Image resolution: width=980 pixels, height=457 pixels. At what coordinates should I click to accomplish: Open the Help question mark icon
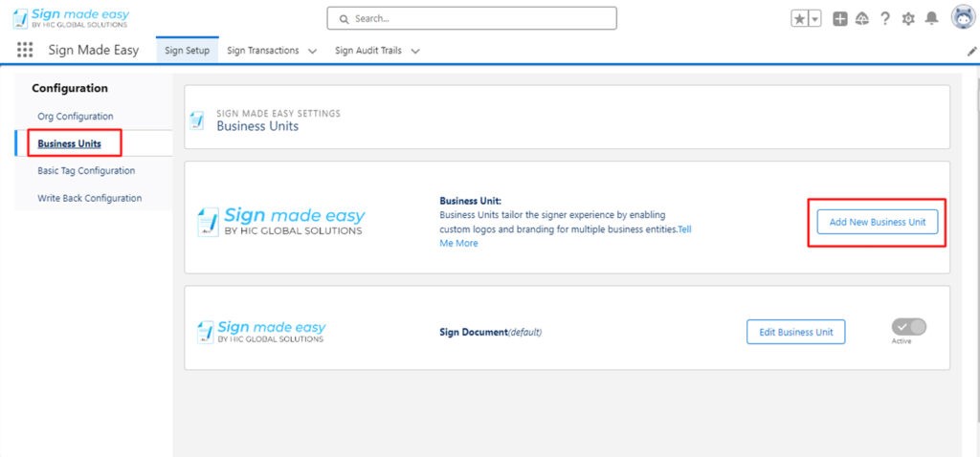pos(885,19)
